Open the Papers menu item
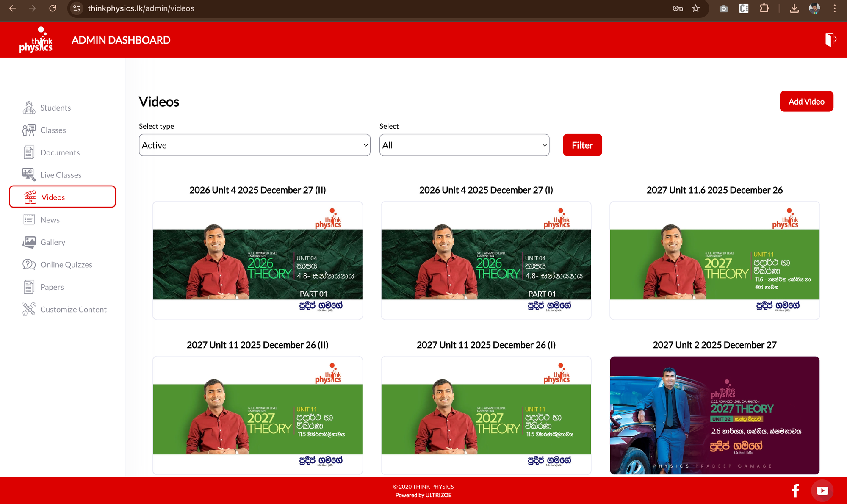Image resolution: width=847 pixels, height=504 pixels. [x=52, y=287]
